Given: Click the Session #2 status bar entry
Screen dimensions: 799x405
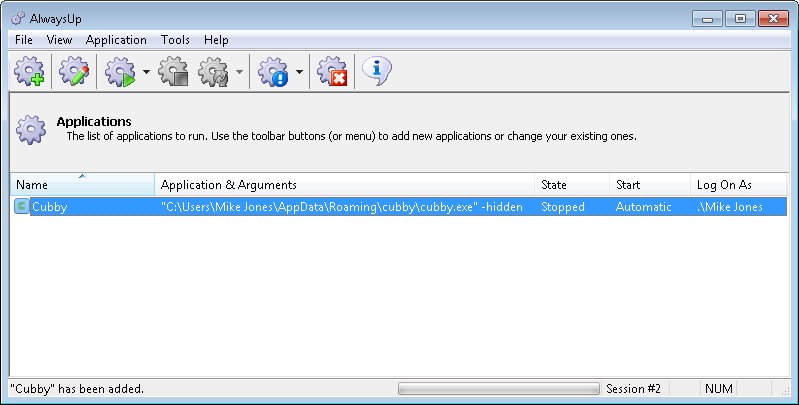Looking at the screenshot, I should 633,389.
